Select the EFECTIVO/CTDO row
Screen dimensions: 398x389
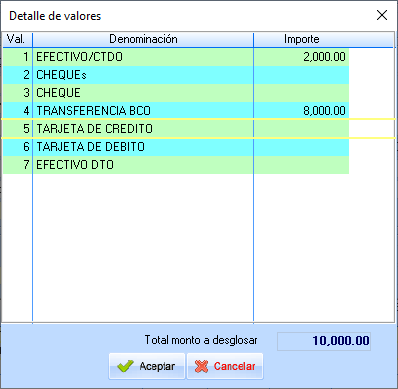pos(176,57)
